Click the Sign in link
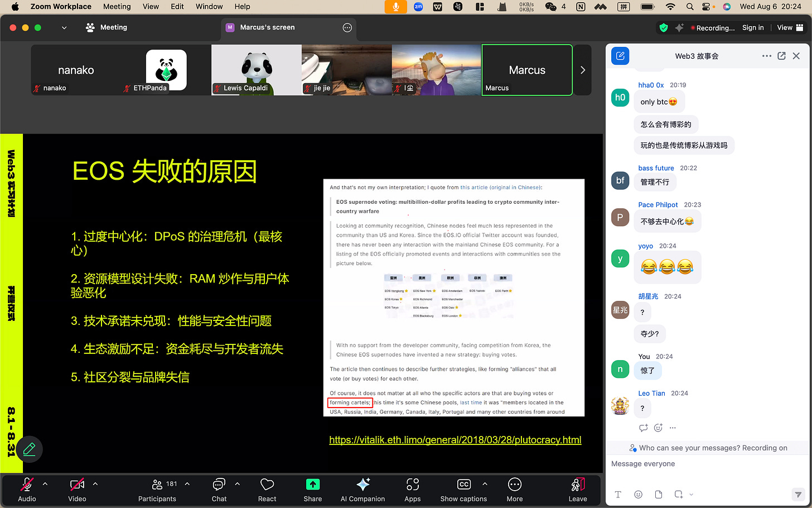 pos(753,27)
